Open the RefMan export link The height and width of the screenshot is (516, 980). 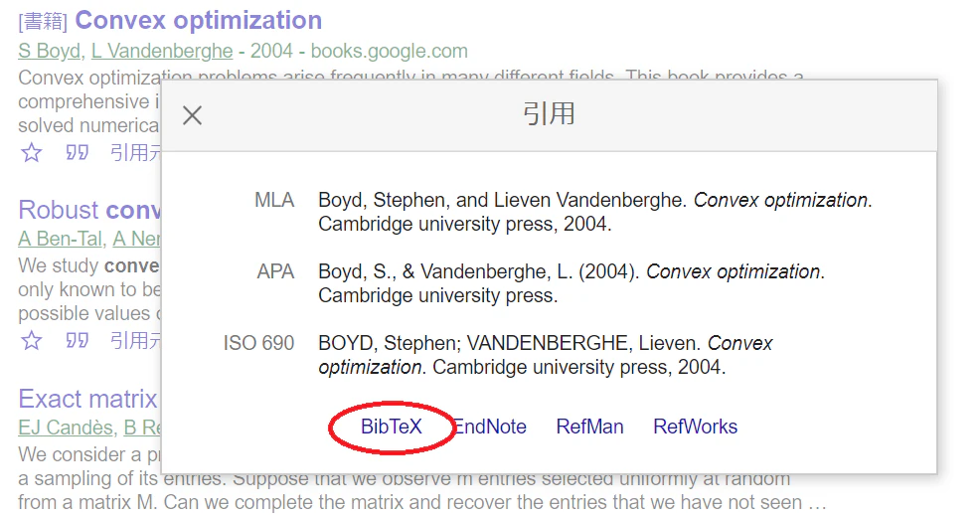coord(589,427)
